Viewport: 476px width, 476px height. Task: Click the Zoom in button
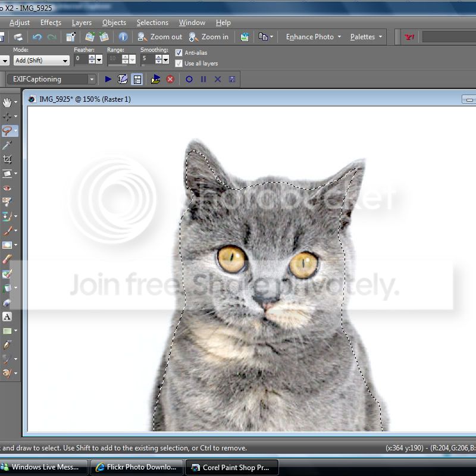(x=209, y=37)
